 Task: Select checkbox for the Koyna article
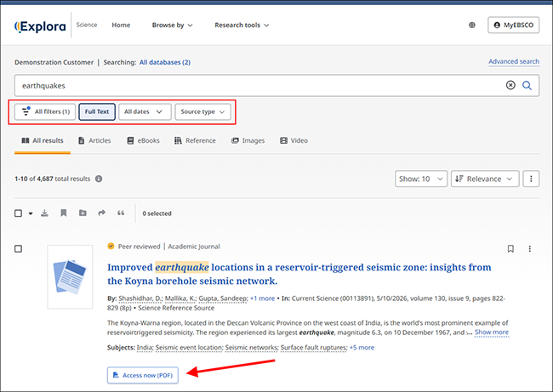point(19,249)
